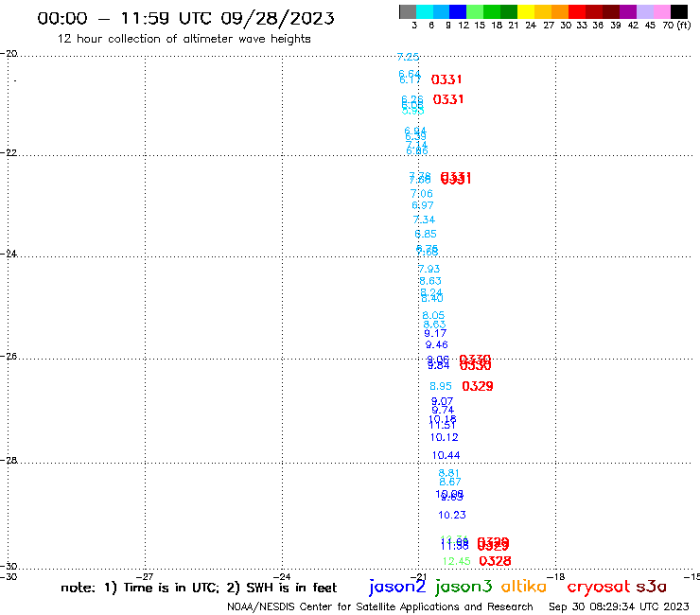Image resolution: width=700 pixels, height=615 pixels.
Task: Click the jason2 legend label
Action: click(397, 587)
